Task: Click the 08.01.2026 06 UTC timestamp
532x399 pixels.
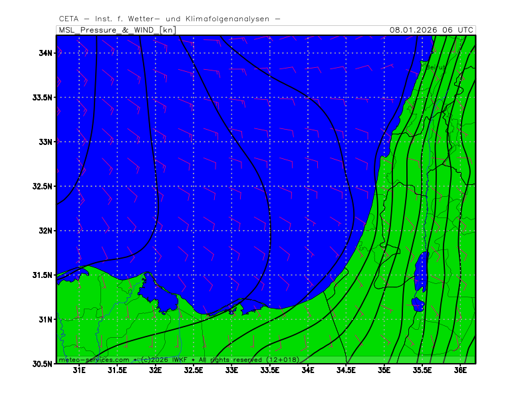Action: pos(432,30)
